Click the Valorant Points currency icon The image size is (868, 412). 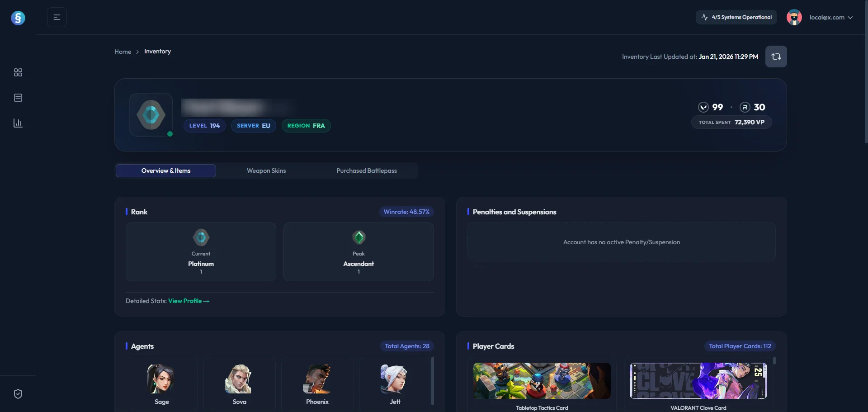(x=703, y=107)
